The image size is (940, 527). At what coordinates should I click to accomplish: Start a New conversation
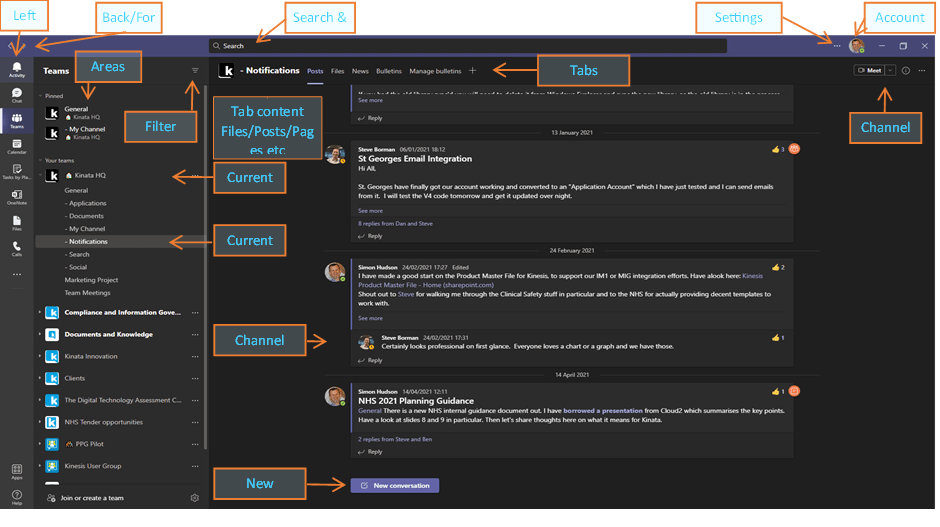tap(394, 485)
